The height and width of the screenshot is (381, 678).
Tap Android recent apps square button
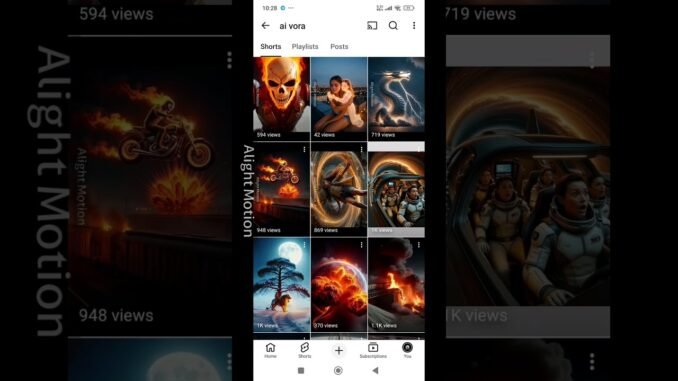(301, 371)
